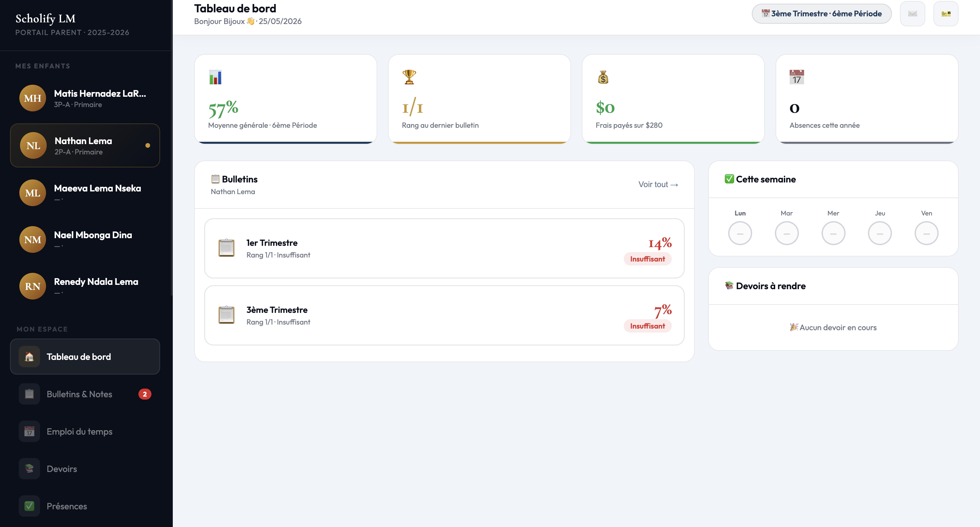Viewport: 980px width, 527px height.
Task: Open the 3ème Trimestre bulletin card
Action: (x=444, y=315)
